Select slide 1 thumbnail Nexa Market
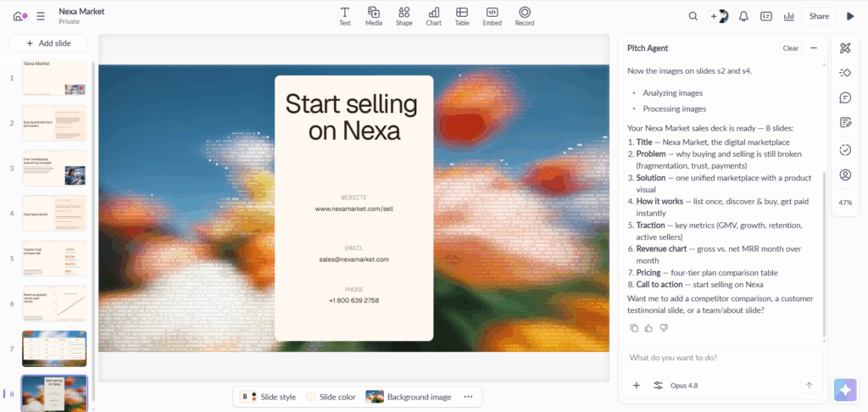The height and width of the screenshot is (412, 868). [54, 77]
